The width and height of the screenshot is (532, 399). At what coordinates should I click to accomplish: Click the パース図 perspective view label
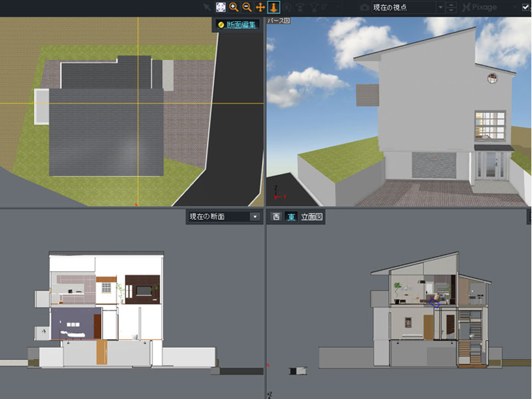279,21
